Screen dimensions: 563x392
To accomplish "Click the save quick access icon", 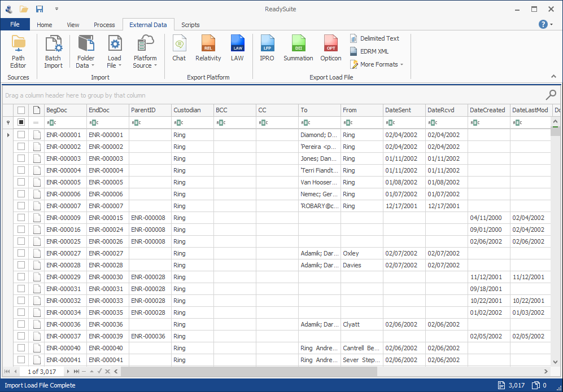I will coord(40,9).
